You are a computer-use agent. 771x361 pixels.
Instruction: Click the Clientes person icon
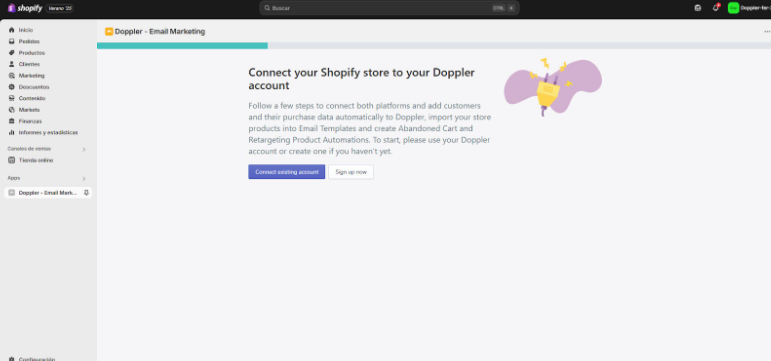click(x=12, y=64)
